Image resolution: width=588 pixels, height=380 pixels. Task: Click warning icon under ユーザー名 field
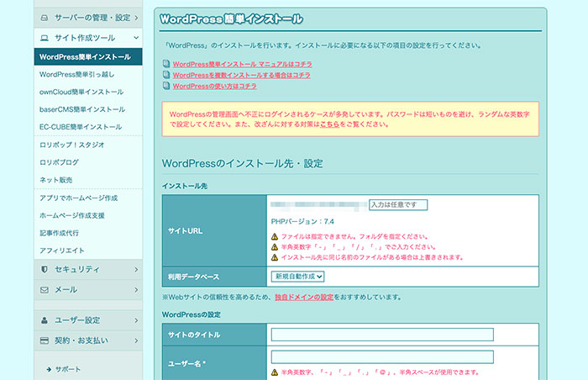pyautogui.click(x=275, y=372)
